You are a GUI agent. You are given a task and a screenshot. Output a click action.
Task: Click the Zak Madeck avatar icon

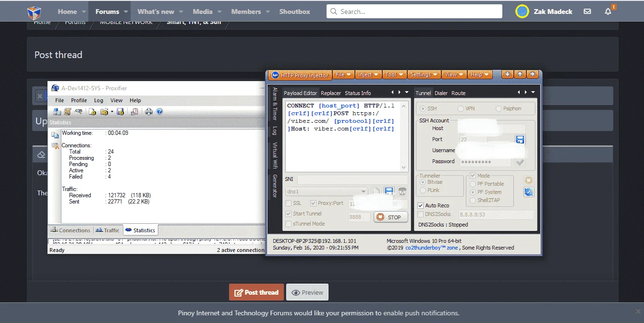522,12
